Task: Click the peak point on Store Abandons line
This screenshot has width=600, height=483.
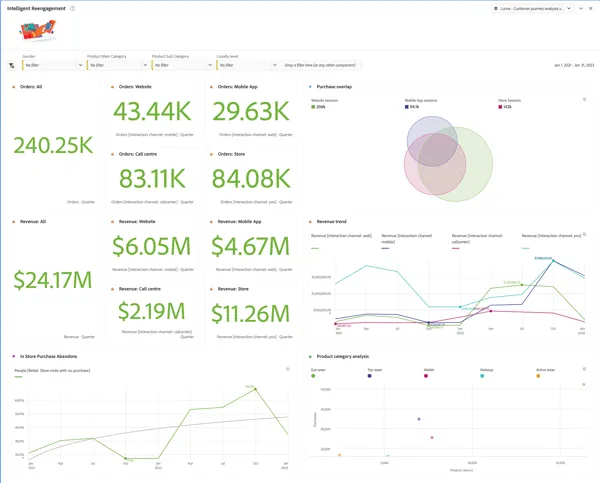Action: pos(255,389)
